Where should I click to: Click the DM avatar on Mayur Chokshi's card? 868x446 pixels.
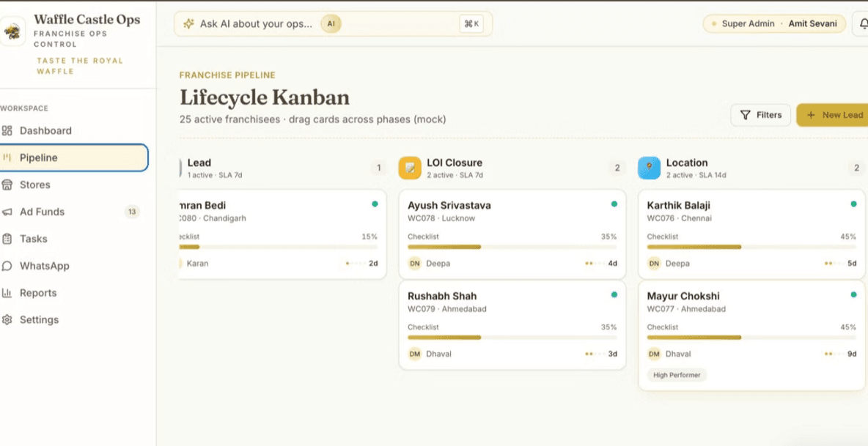655,354
